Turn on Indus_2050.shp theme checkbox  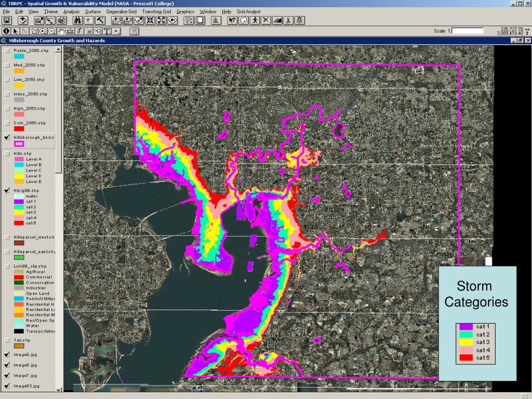pyautogui.click(x=7, y=95)
